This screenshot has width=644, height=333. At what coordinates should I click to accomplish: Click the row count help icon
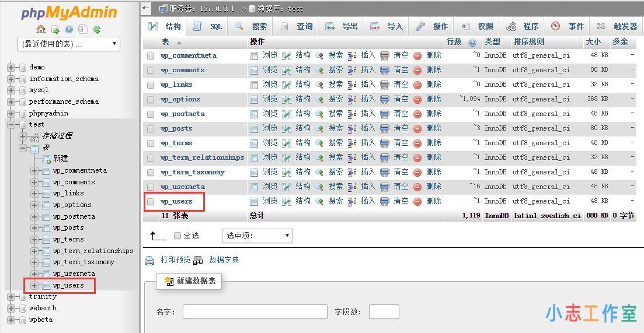tap(472, 42)
